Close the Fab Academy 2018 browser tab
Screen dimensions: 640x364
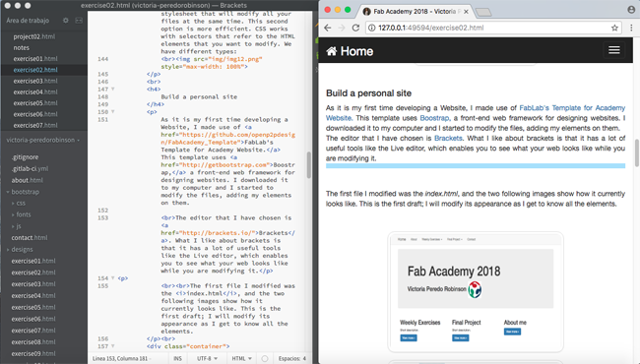(x=466, y=12)
